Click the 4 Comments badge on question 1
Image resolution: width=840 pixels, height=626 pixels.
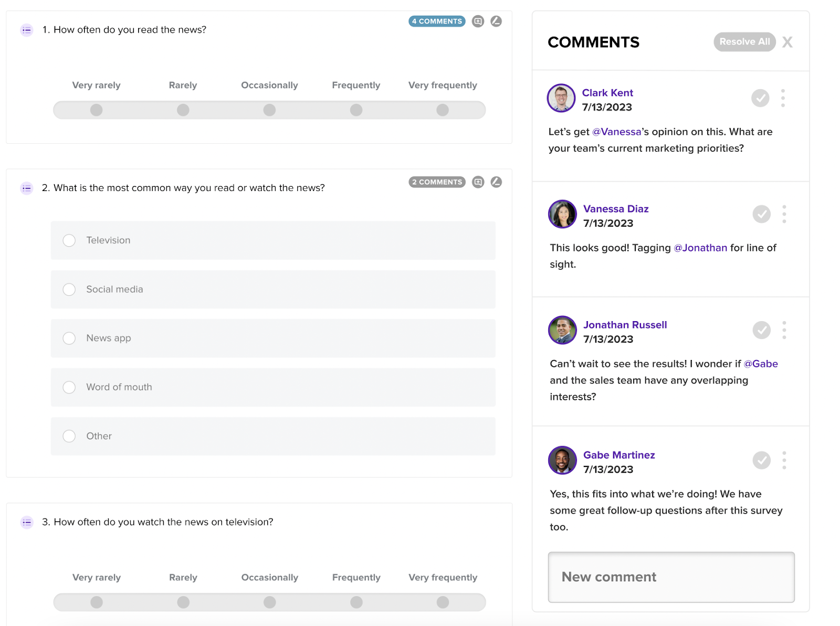[437, 22]
